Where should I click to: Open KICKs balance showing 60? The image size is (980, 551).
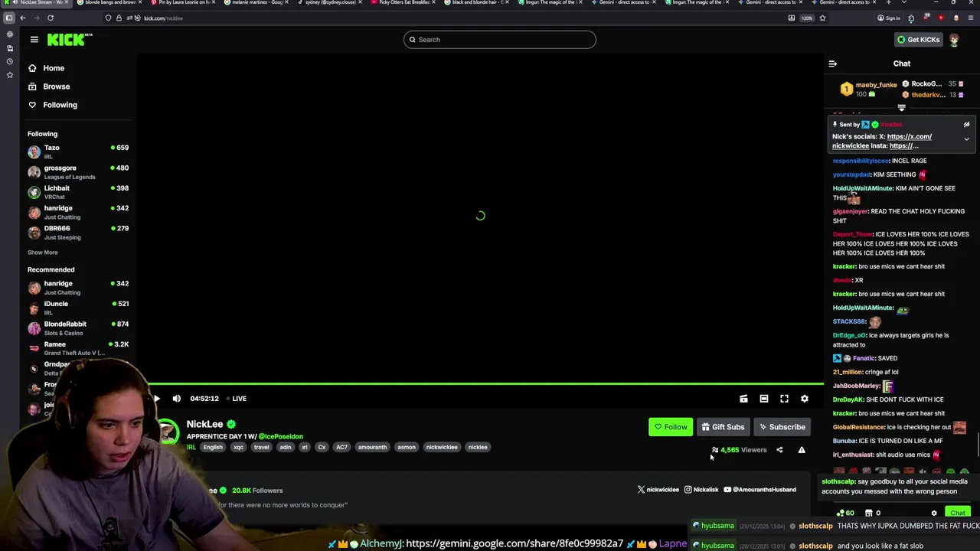point(846,514)
